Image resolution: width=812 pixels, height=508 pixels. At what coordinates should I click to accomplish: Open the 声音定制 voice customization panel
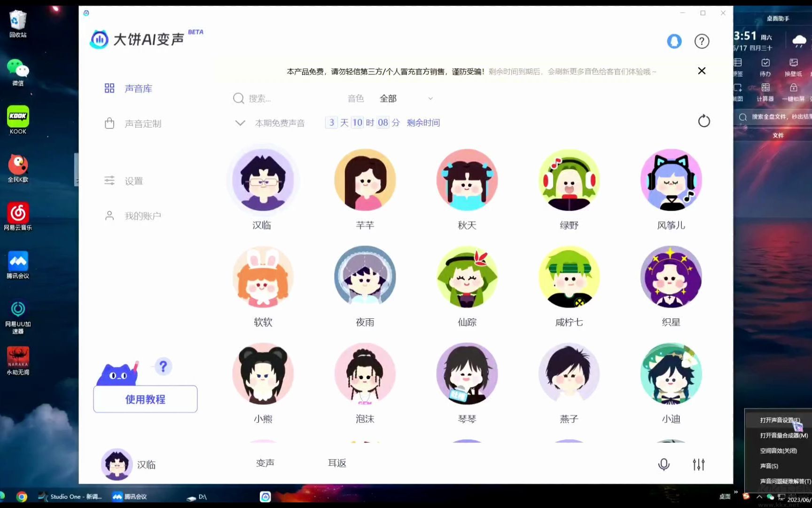[142, 123]
